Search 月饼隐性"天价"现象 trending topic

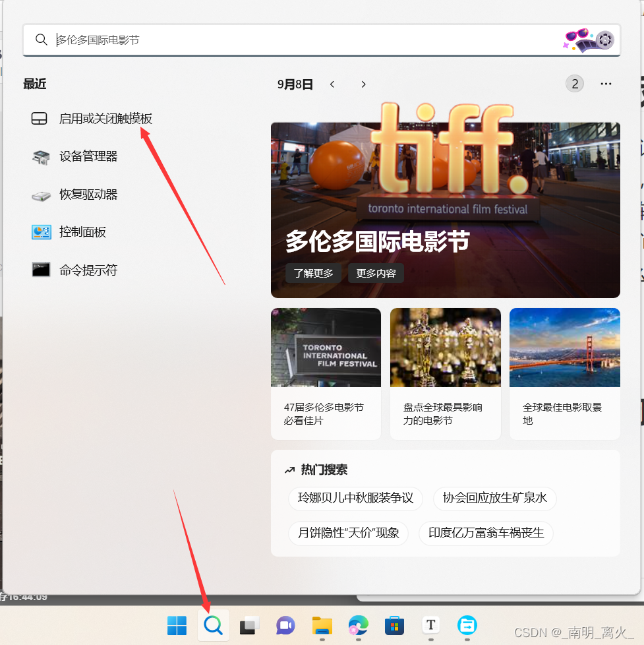click(x=348, y=533)
